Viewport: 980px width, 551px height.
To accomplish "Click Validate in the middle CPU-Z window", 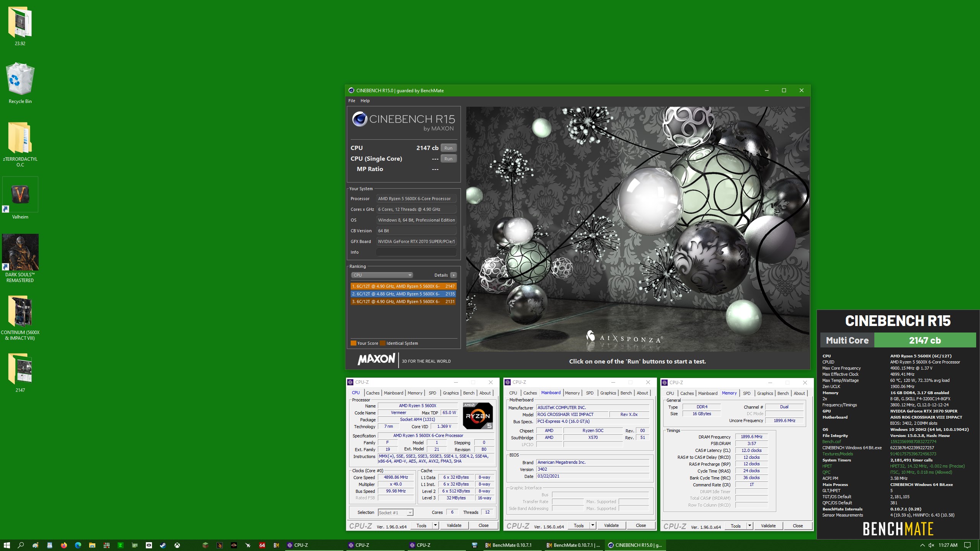I will pyautogui.click(x=611, y=525).
